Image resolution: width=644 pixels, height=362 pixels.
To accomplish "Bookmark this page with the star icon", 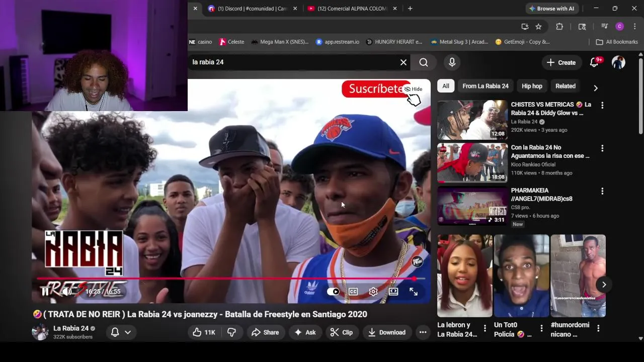I will point(538,27).
